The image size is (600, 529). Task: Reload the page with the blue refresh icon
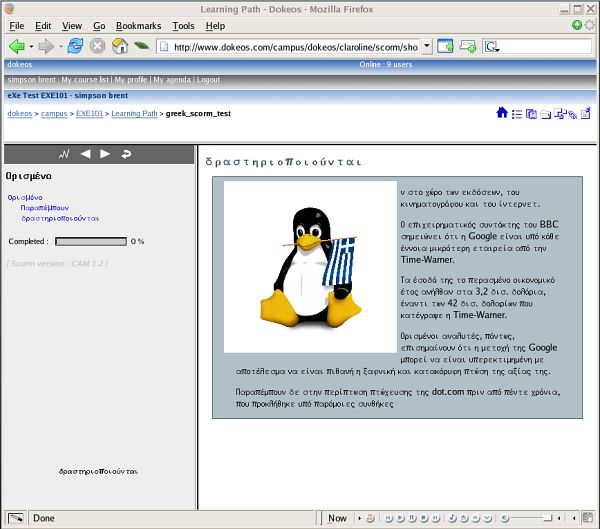75,46
